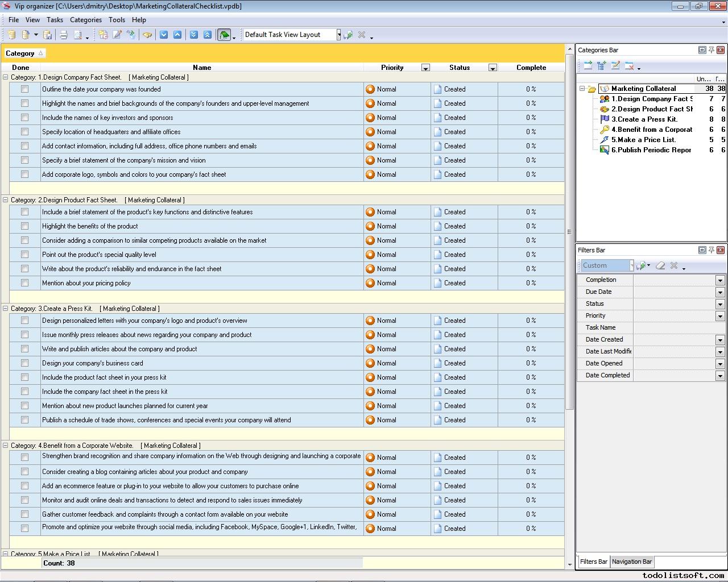728x582 pixels.
Task: Click the Delete category icon in Categories Bar
Action: coord(629,66)
